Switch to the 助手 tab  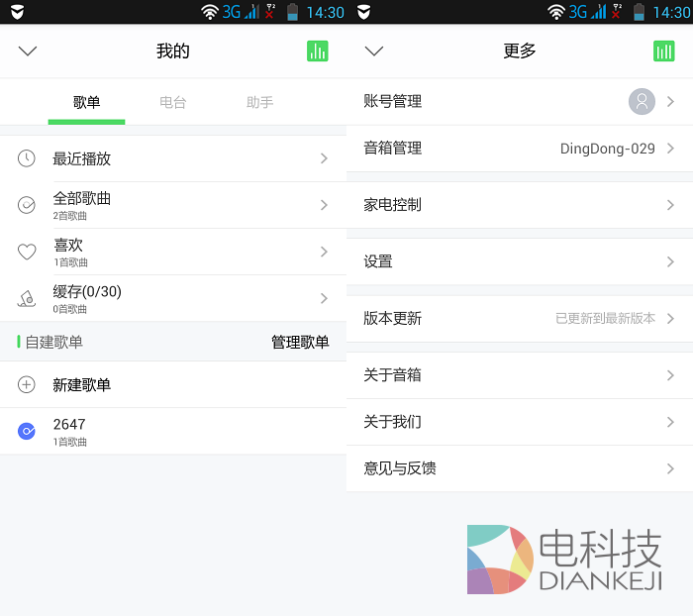(x=259, y=103)
